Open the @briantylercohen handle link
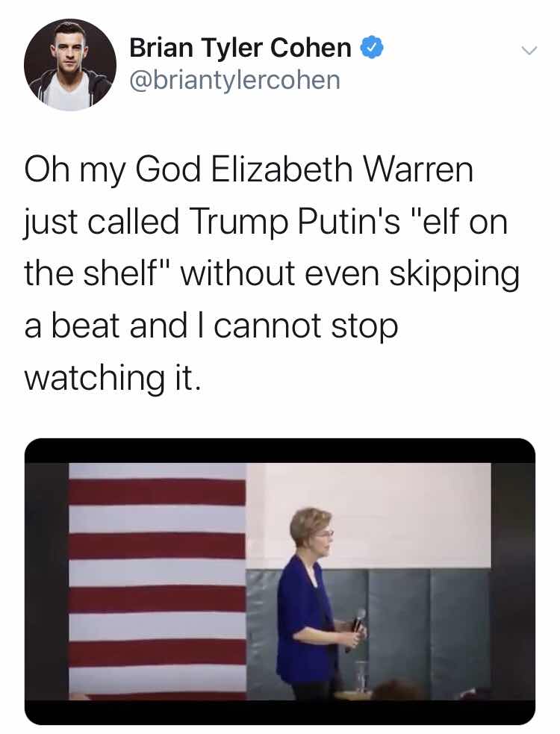The image size is (560, 734). tap(235, 80)
